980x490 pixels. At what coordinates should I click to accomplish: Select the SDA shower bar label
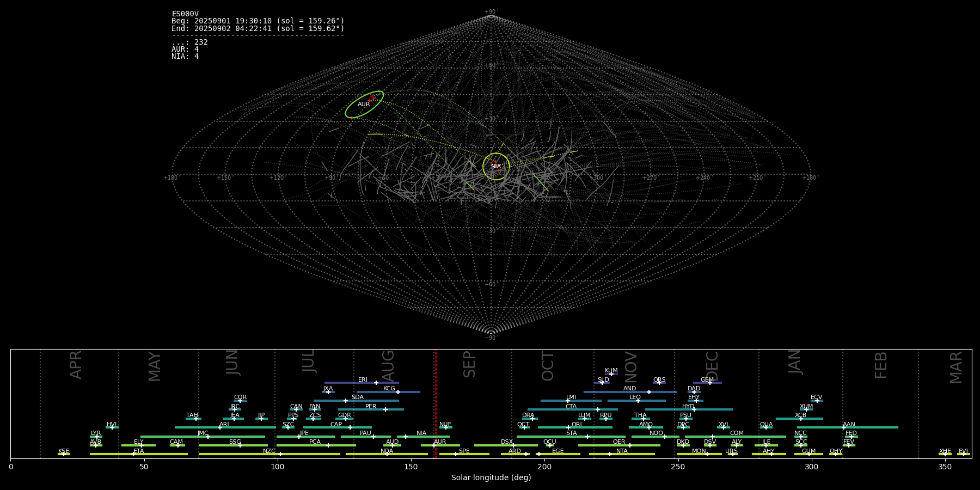(x=358, y=397)
